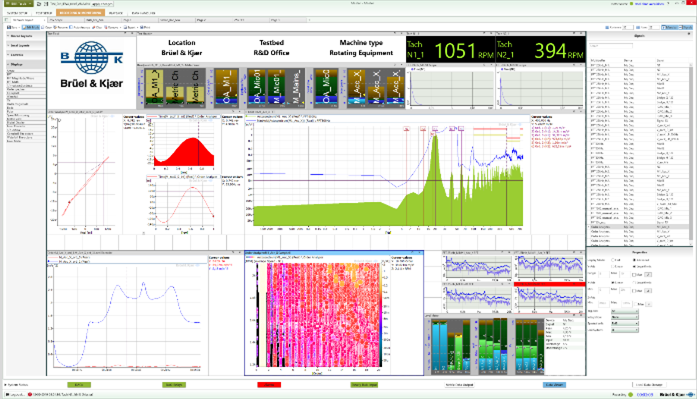Toggle the highlighted Edit Mode toolbar button
This screenshot has height=399, width=697.
pos(31,27)
